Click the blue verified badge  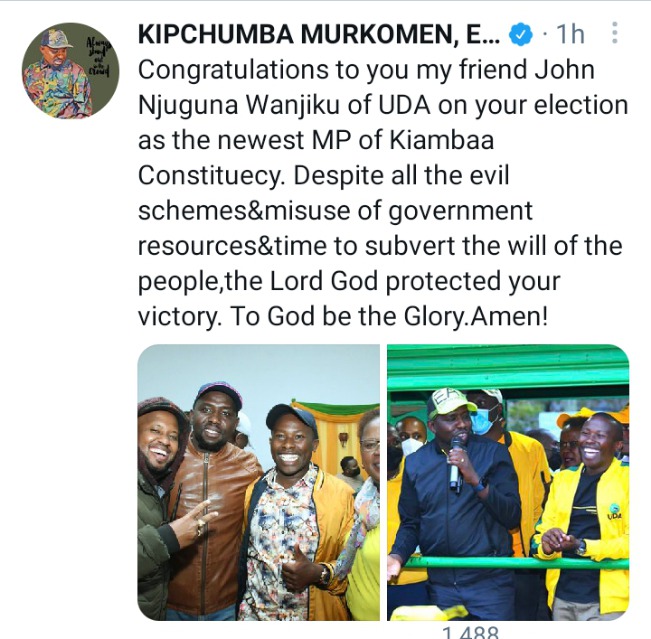(x=520, y=34)
